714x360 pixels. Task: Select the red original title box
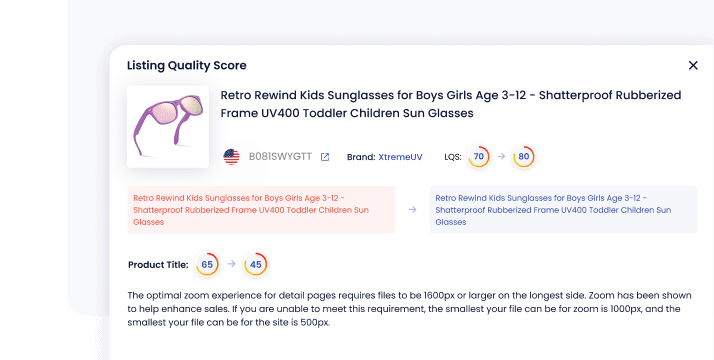261,210
